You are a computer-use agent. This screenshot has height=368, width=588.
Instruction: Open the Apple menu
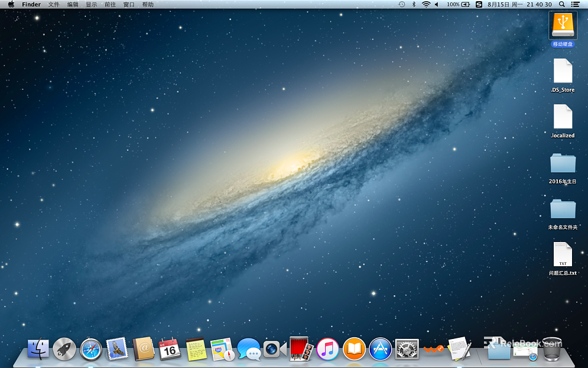[x=11, y=5]
